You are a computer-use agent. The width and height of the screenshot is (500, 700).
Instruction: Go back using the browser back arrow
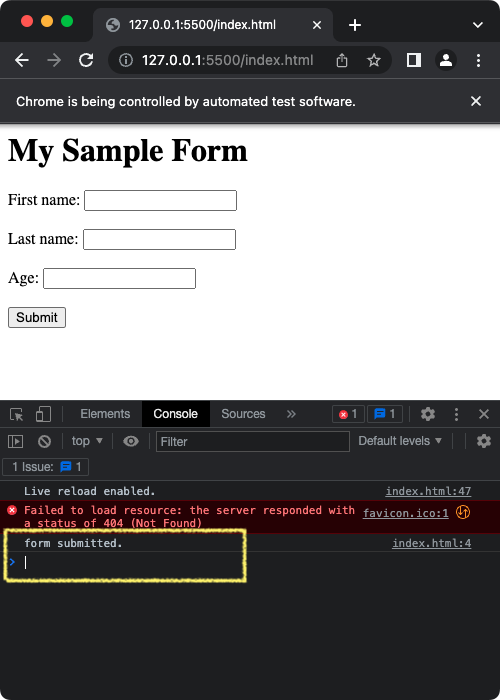[21, 60]
